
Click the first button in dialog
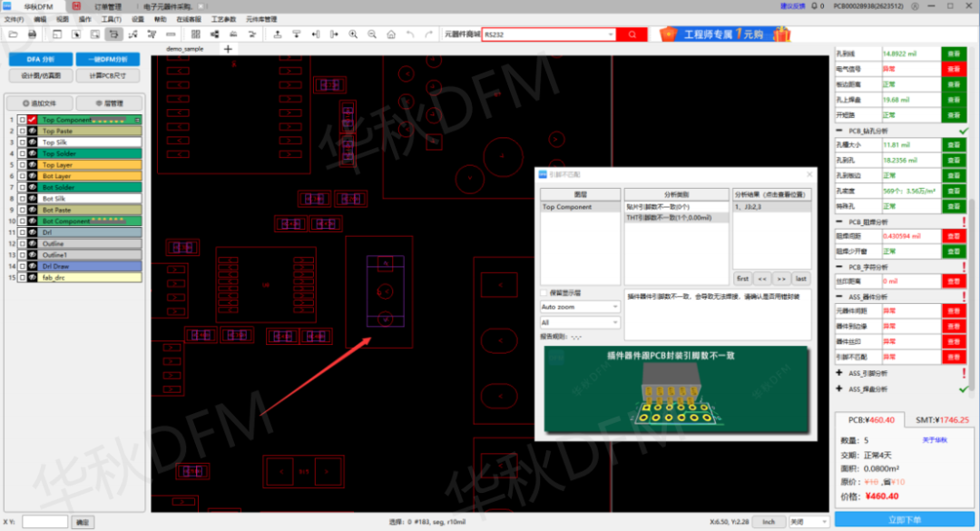point(742,279)
